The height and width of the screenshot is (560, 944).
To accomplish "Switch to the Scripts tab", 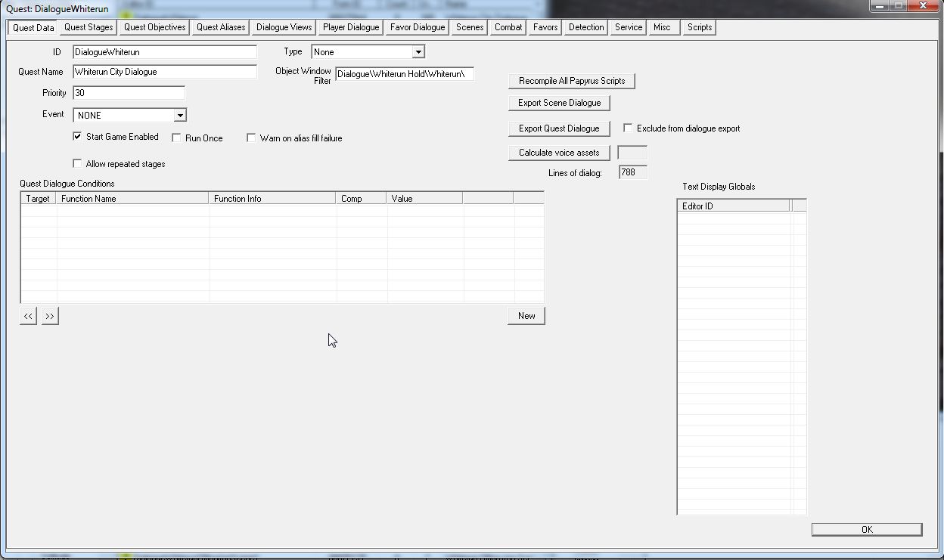I will pyautogui.click(x=699, y=27).
